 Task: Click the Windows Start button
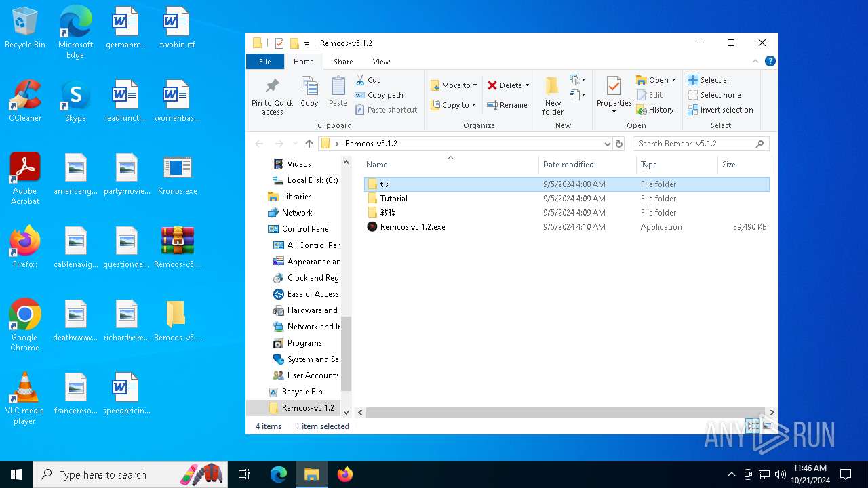tap(16, 474)
